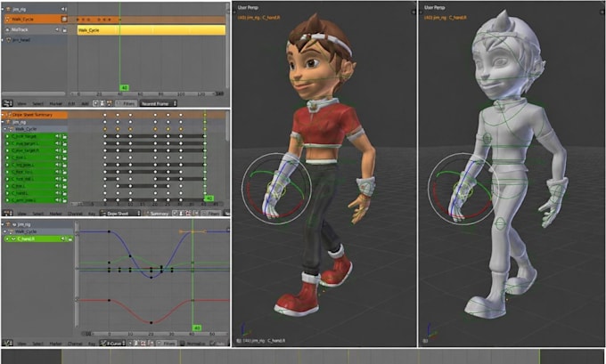The width and height of the screenshot is (606, 364).
Task: Click the rotation gizmo in the left viewport
Action: coord(277,189)
